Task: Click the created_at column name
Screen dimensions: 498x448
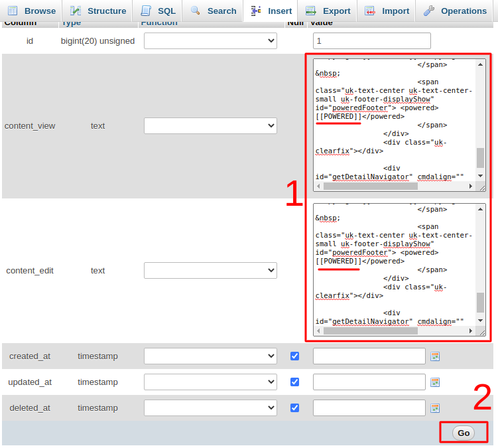Action: click(30, 356)
